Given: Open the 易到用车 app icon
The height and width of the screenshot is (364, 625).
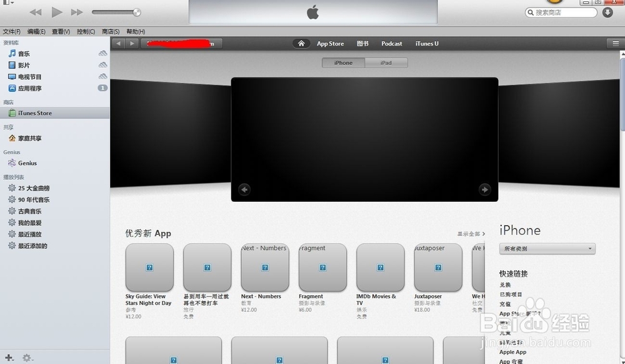Looking at the screenshot, I should [x=207, y=267].
